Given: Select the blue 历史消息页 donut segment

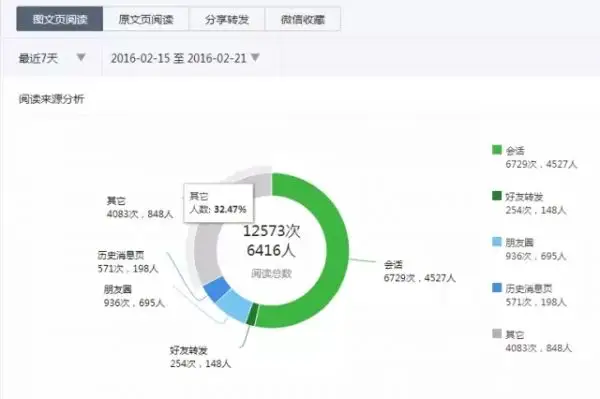Looking at the screenshot, I should point(216,289).
